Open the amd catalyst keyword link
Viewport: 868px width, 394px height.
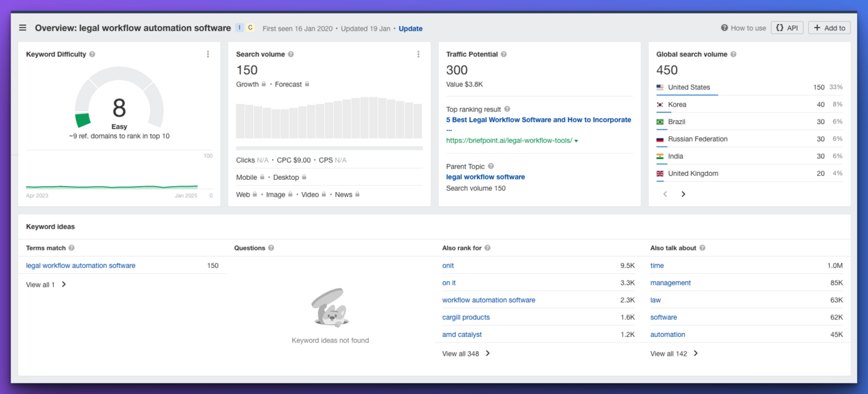pos(462,334)
